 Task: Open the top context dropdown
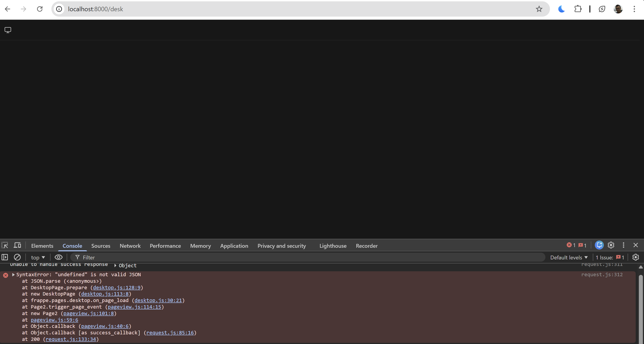point(38,257)
